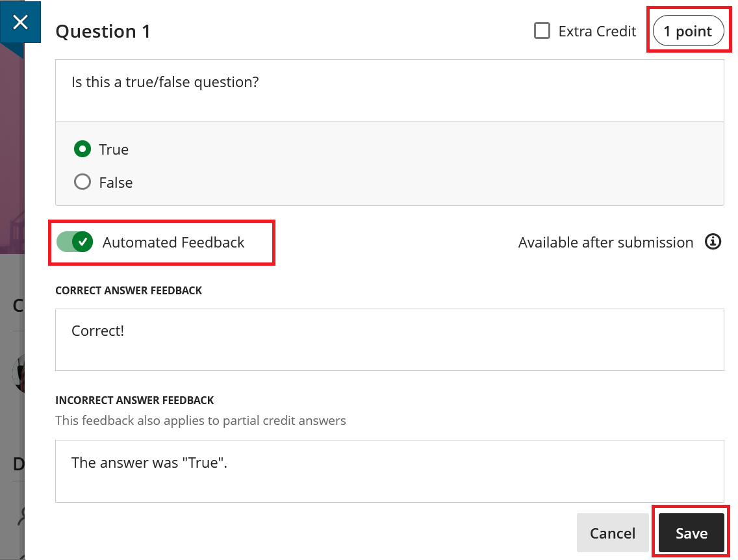Screen dimensions: 738x560
Task: Click the True answer label
Action: tap(114, 149)
